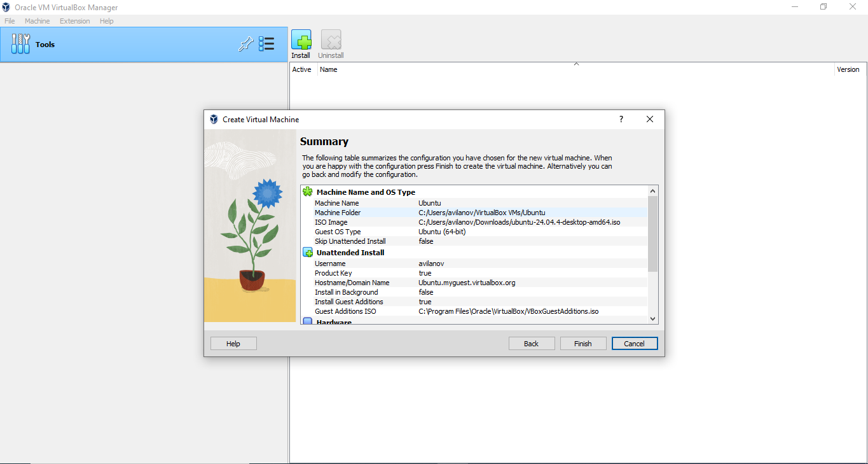This screenshot has height=464, width=868.
Task: Select the Username row
Action: pos(474,264)
